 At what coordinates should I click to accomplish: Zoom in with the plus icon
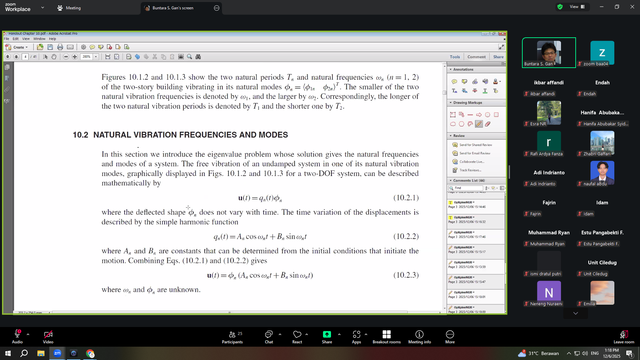coord(75,57)
